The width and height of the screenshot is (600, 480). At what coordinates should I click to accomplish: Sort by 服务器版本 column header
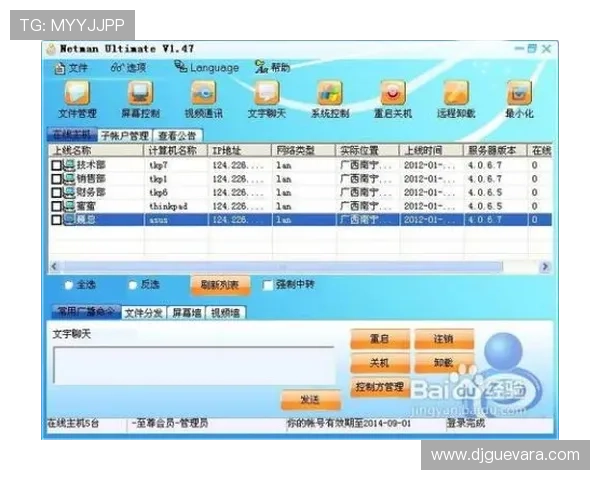(496, 150)
